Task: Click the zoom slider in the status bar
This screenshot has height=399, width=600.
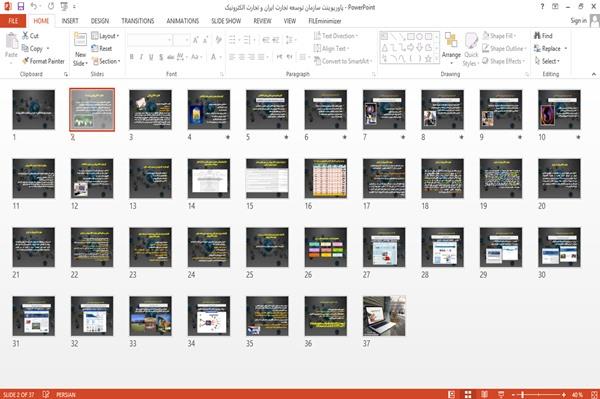Action: [538, 394]
